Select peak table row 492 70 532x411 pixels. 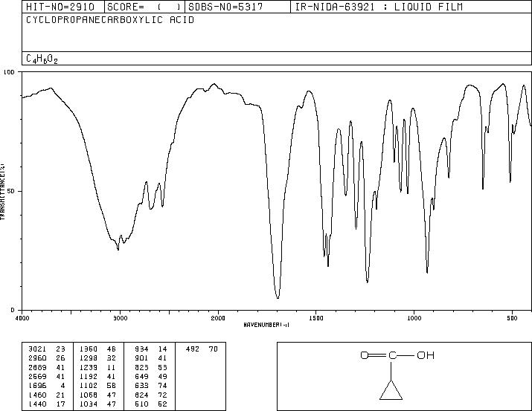tap(202, 349)
